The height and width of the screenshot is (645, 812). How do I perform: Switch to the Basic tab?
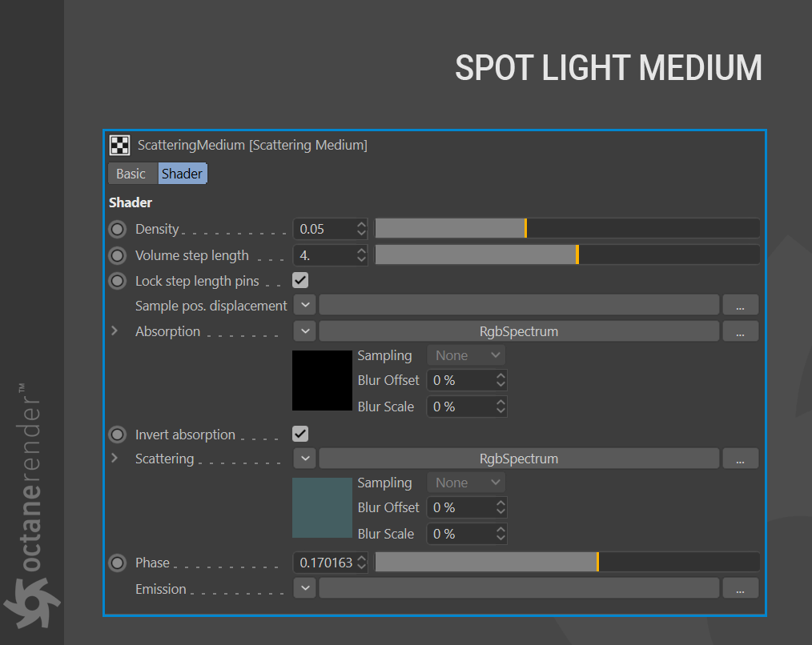131,174
